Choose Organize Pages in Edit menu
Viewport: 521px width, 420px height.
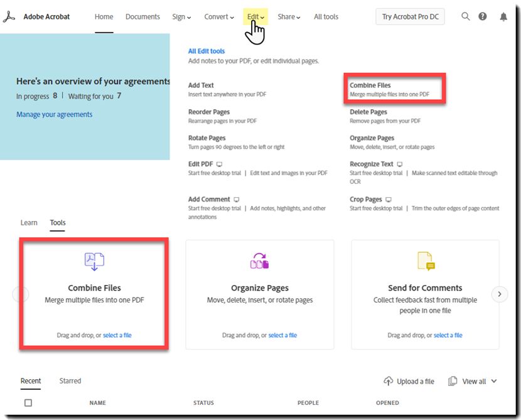pyautogui.click(x=372, y=138)
